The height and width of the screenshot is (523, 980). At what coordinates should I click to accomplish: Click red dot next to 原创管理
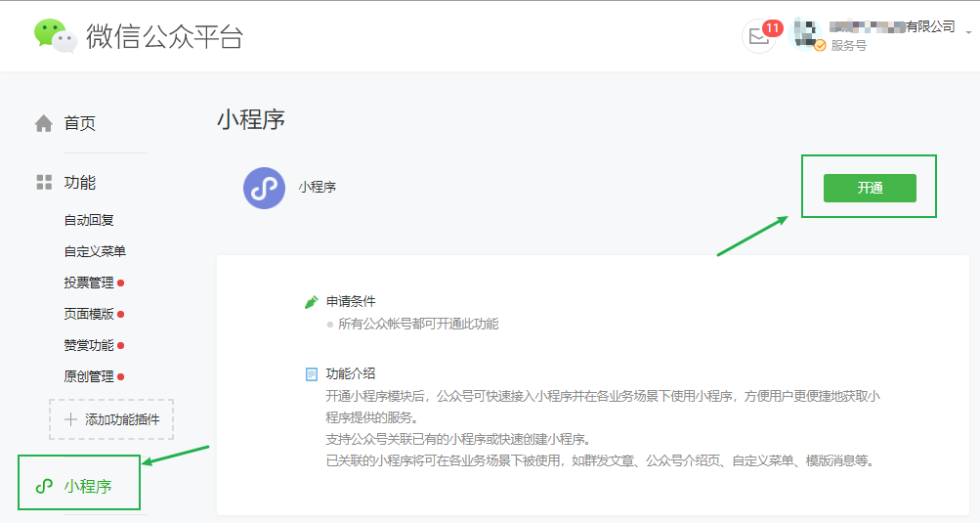120,377
